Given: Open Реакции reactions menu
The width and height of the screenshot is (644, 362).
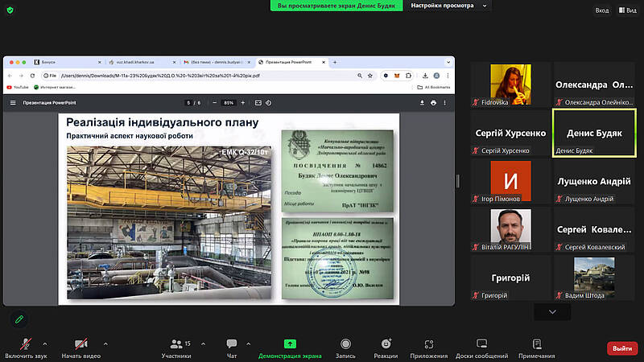Looking at the screenshot, I should point(386,348).
